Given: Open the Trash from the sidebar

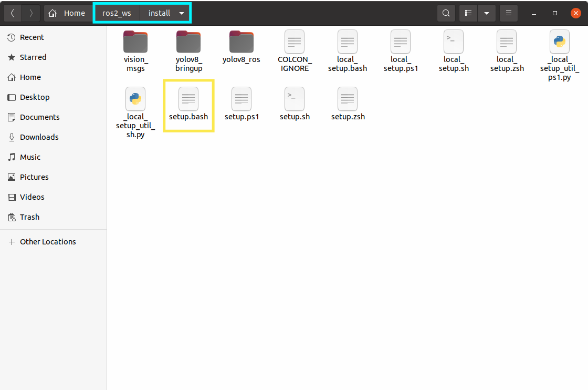Looking at the screenshot, I should pyautogui.click(x=30, y=217).
